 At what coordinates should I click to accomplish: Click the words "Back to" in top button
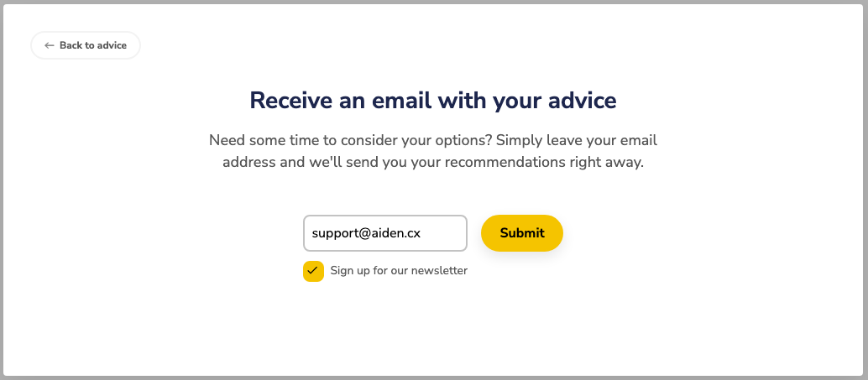[x=77, y=45]
